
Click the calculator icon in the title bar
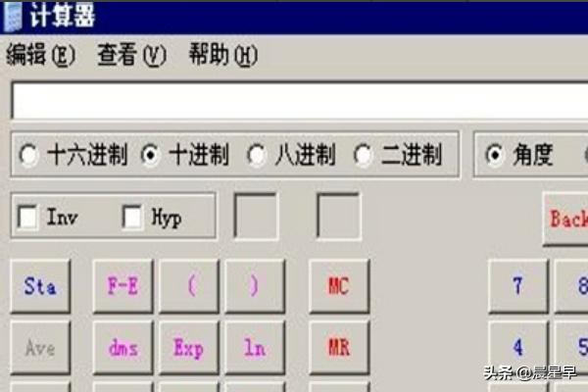pos(12,17)
